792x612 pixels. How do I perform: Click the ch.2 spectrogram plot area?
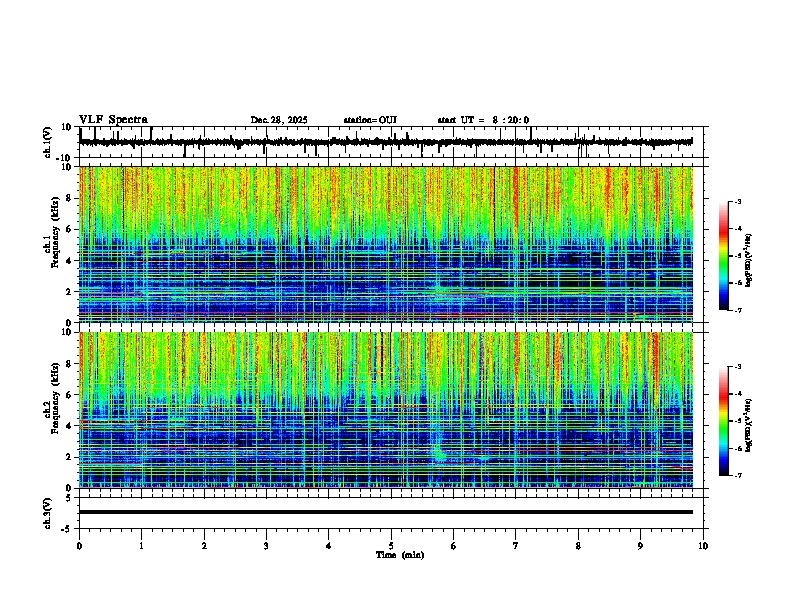pyautogui.click(x=386, y=410)
